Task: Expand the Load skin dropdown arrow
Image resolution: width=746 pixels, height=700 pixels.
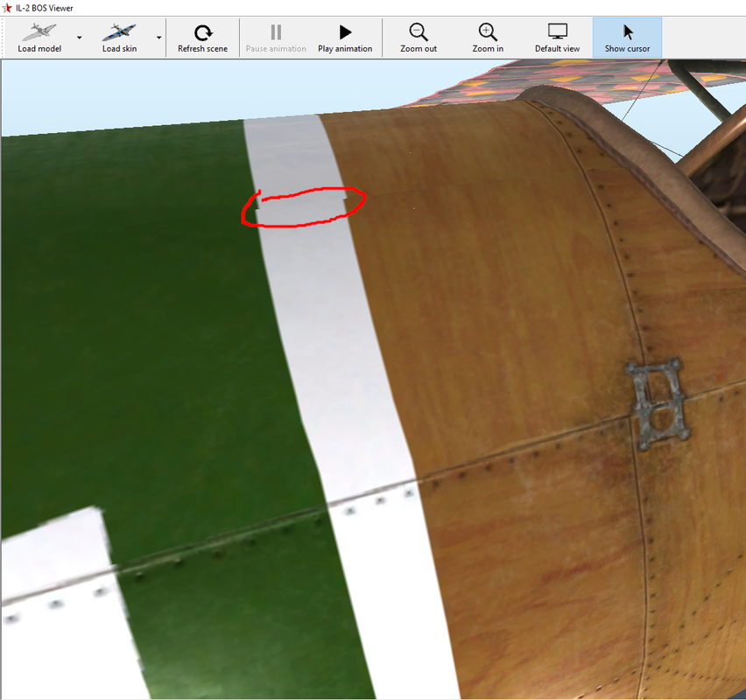Action: tap(158, 38)
